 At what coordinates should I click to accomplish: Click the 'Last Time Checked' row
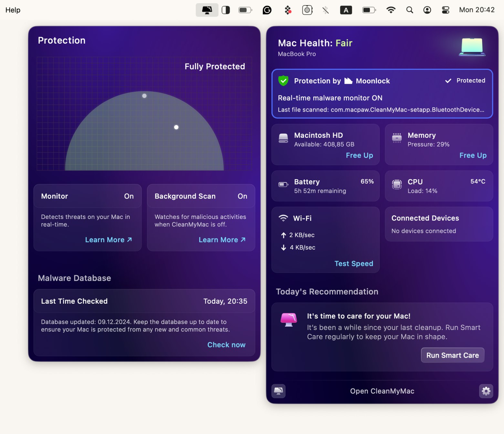point(144,301)
